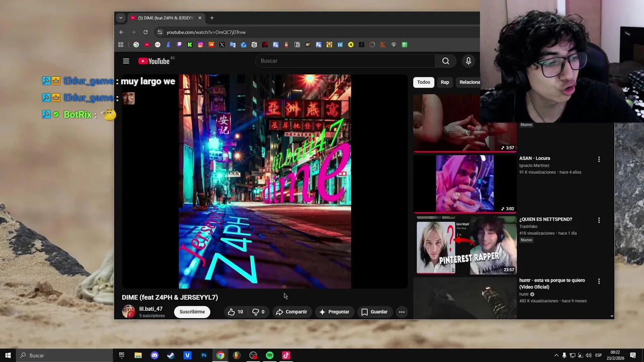Open the SoundCloud bookmark

click(211, 45)
